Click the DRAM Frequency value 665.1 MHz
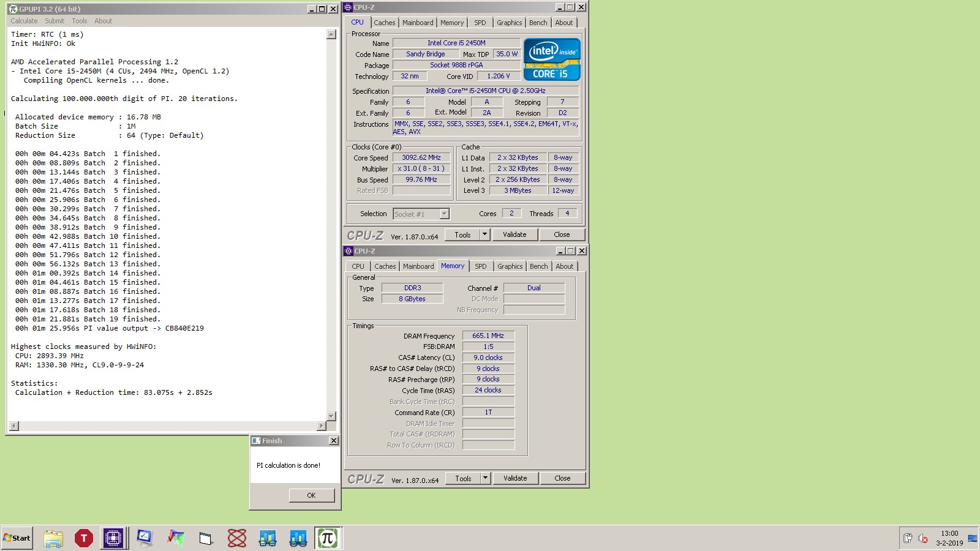 tap(488, 335)
